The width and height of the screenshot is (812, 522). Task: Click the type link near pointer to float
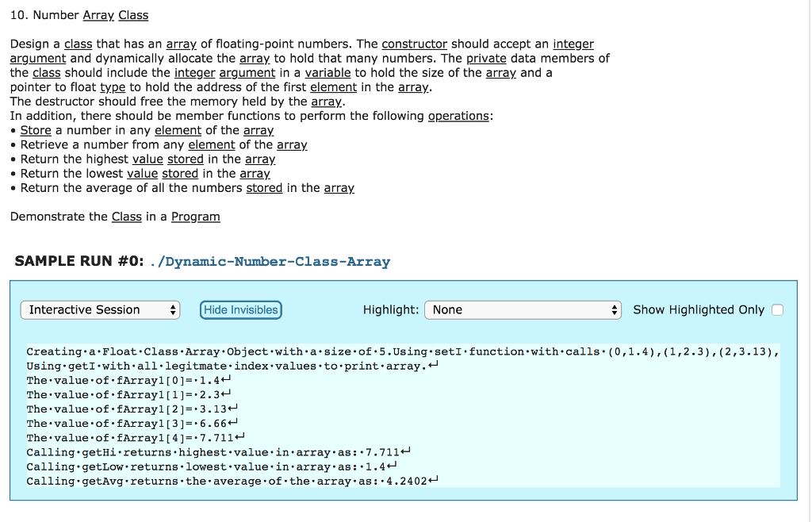coord(112,86)
